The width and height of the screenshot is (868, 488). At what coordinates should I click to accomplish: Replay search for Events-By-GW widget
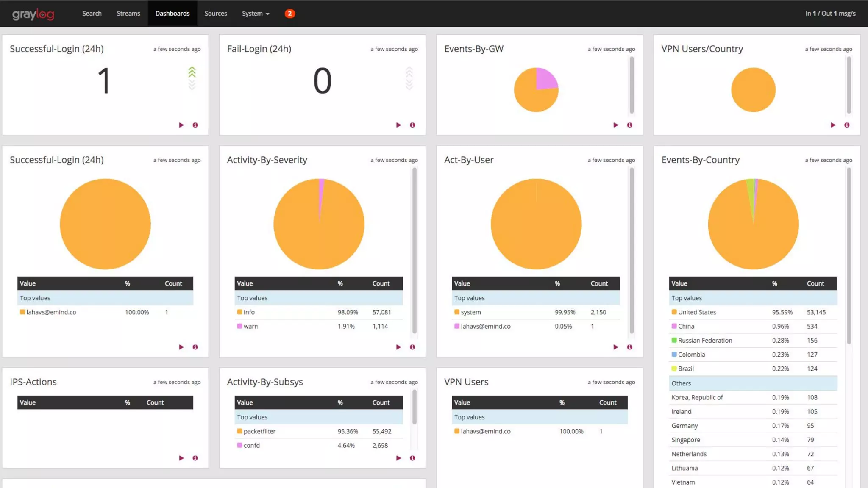tap(616, 125)
